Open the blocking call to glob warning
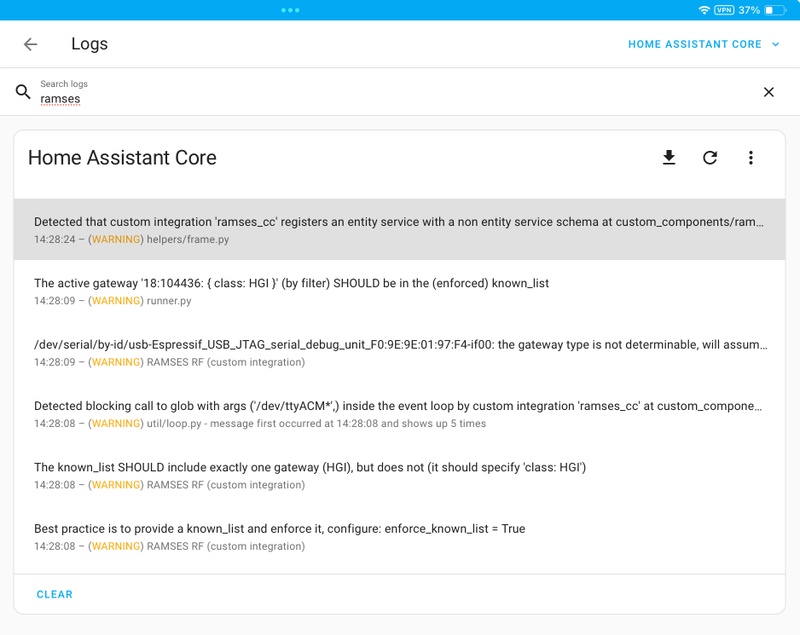 pyautogui.click(x=399, y=414)
